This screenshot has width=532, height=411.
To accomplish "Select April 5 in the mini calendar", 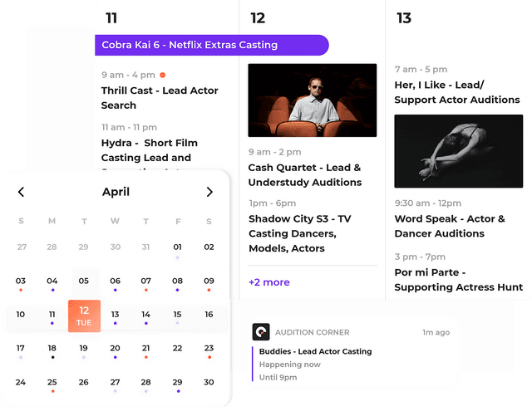I will 84,281.
